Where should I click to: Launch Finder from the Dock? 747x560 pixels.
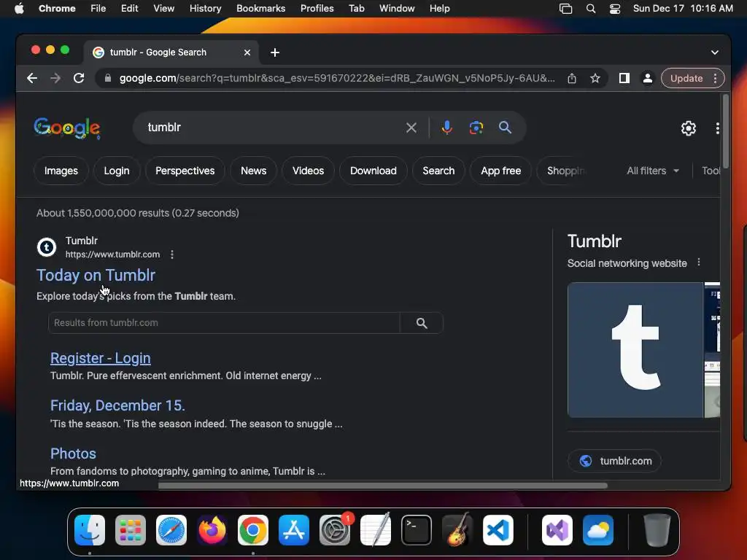[90, 530]
